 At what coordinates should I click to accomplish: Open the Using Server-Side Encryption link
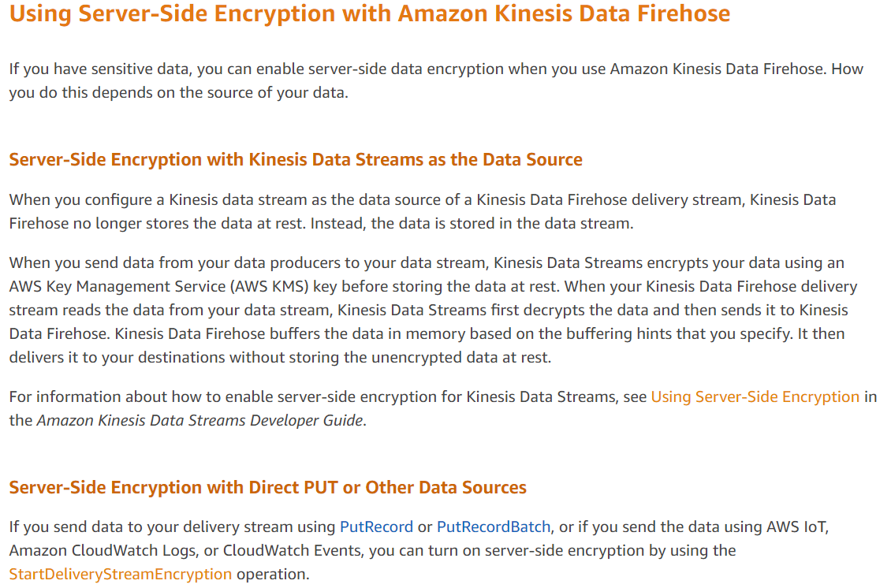tap(755, 396)
